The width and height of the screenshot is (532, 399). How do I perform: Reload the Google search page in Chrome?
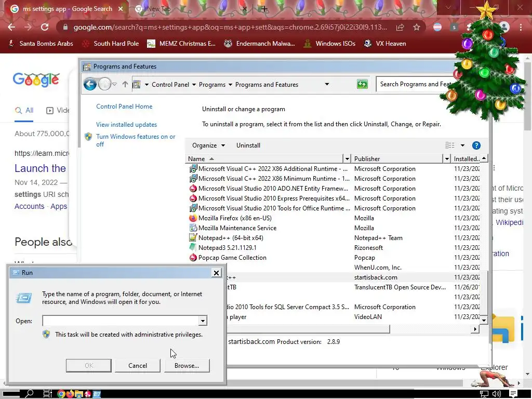point(45,27)
